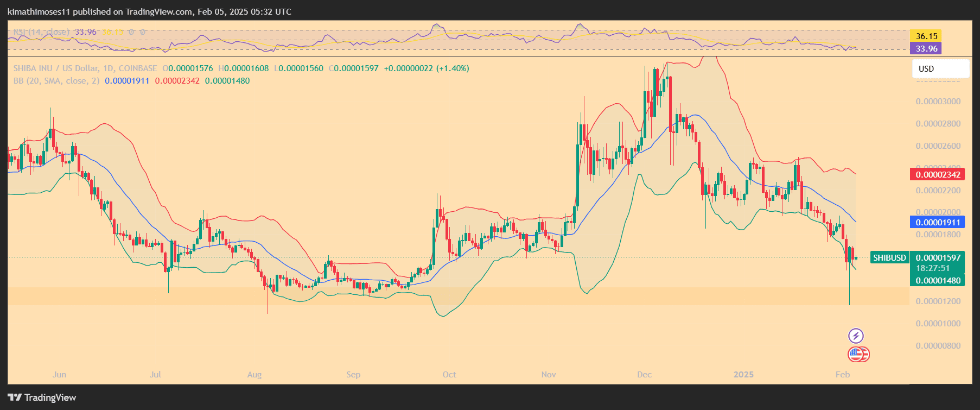Click the 0.00001200 price axis label

pyautogui.click(x=938, y=301)
